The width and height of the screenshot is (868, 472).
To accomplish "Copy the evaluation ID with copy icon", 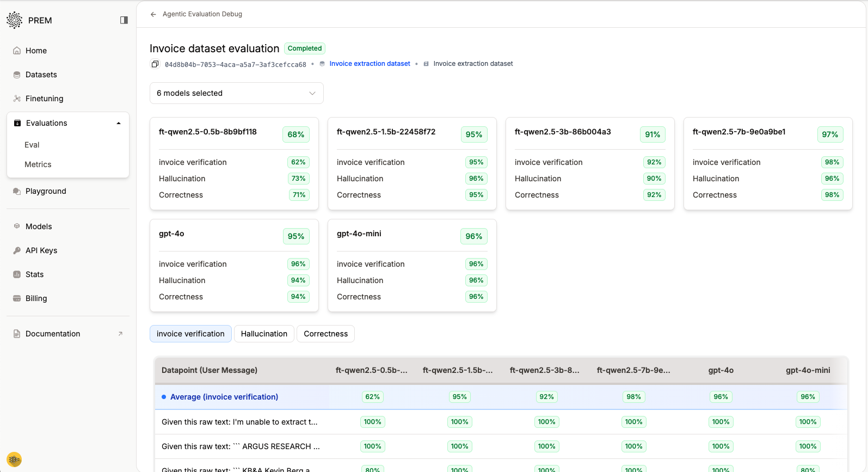I will pyautogui.click(x=155, y=64).
